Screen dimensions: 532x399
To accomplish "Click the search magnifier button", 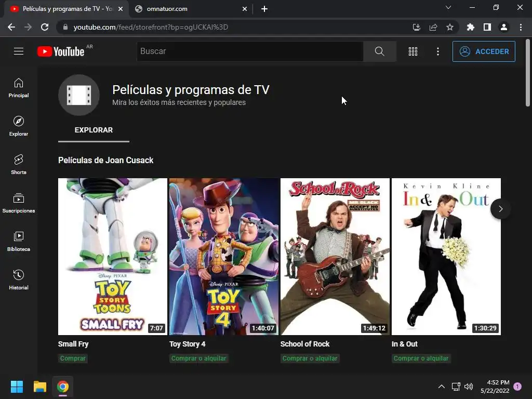I will [379, 51].
